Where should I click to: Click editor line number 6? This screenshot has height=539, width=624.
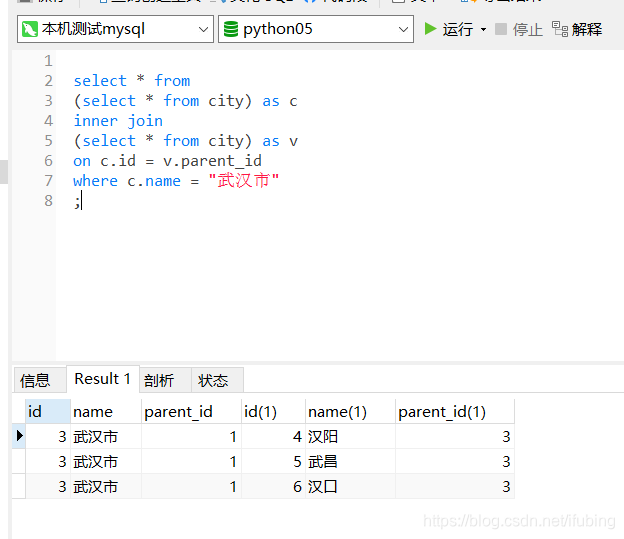[48, 161]
